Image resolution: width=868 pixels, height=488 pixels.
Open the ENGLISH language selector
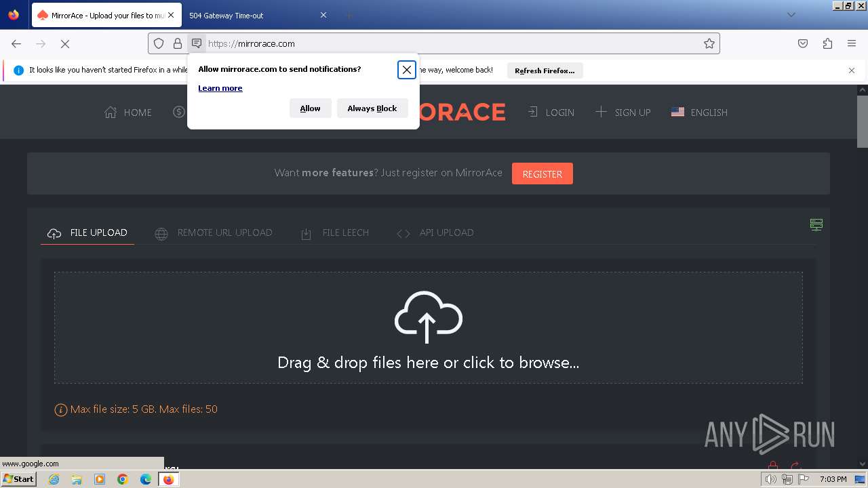699,113
